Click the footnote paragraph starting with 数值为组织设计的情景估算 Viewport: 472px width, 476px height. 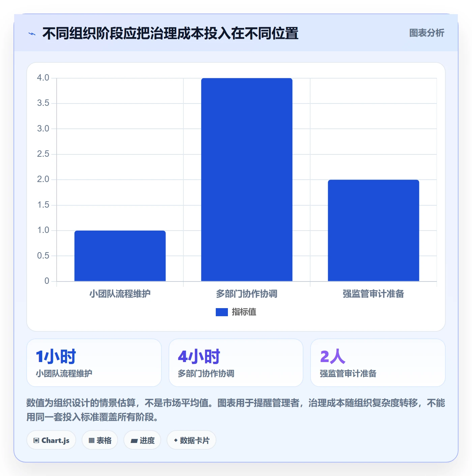coord(236,410)
